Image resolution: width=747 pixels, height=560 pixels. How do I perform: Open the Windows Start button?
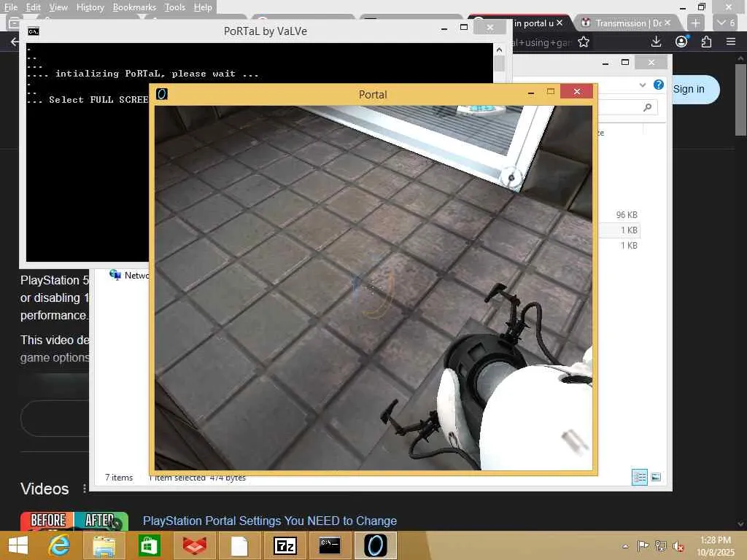(18, 545)
